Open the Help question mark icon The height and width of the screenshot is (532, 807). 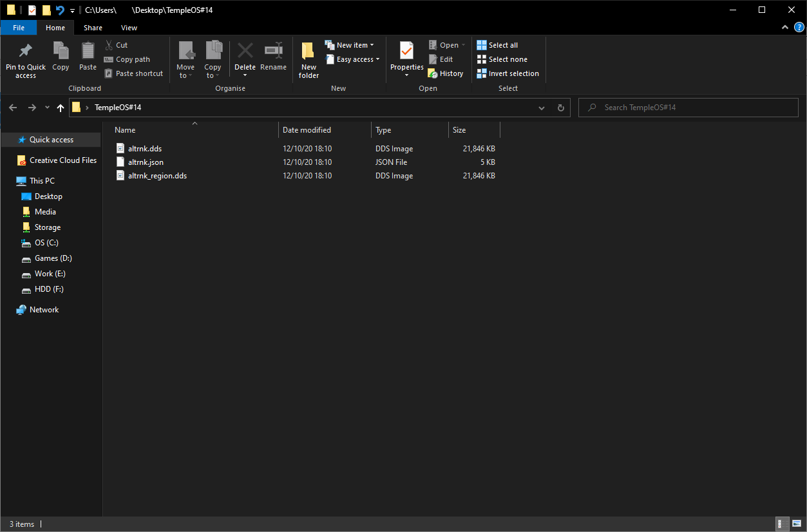[799, 27]
